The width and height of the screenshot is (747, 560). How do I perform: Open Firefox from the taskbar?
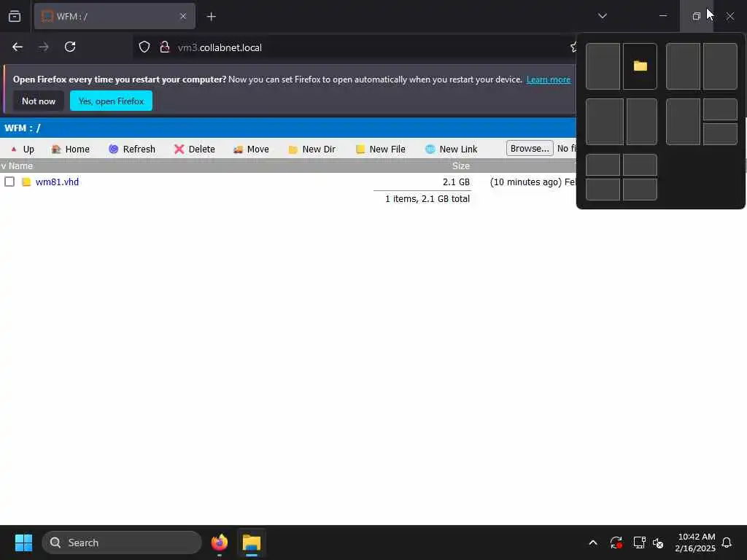219,542
